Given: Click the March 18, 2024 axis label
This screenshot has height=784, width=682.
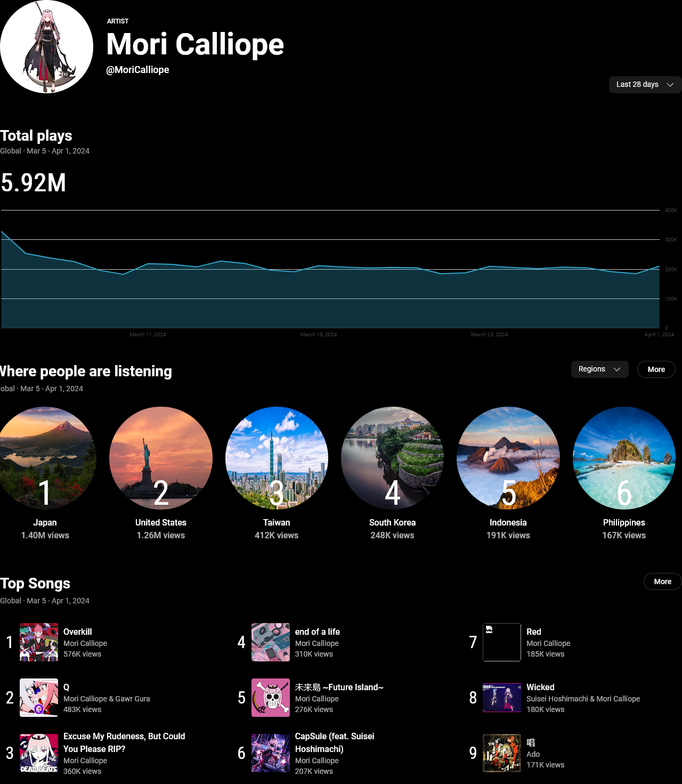Looking at the screenshot, I should coord(319,335).
